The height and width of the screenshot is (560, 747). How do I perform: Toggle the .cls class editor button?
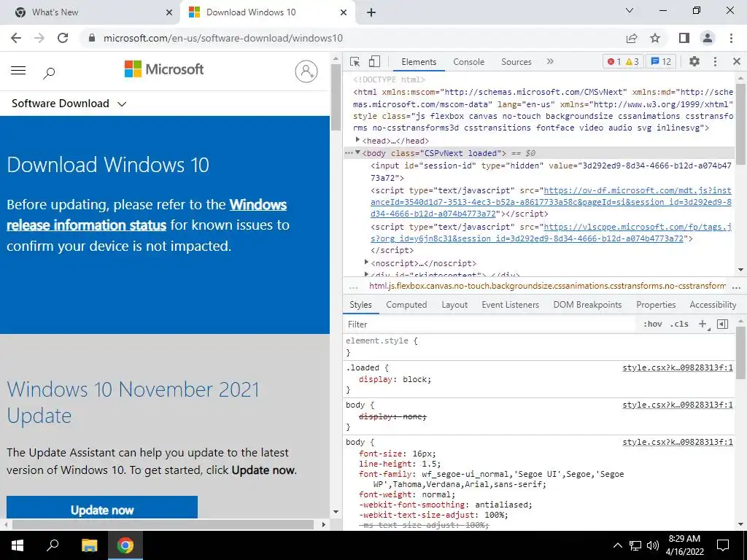pos(679,324)
